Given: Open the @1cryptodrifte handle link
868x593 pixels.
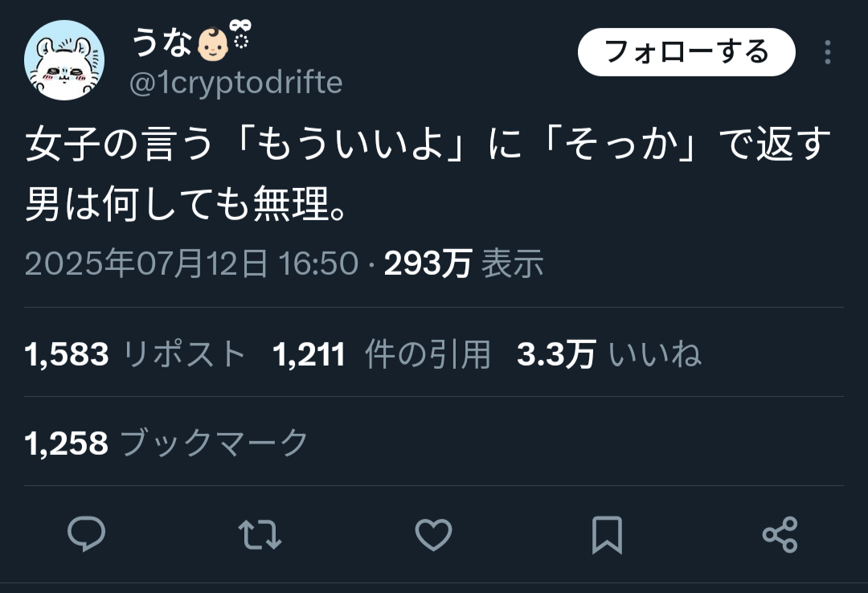Looking at the screenshot, I should click(235, 83).
